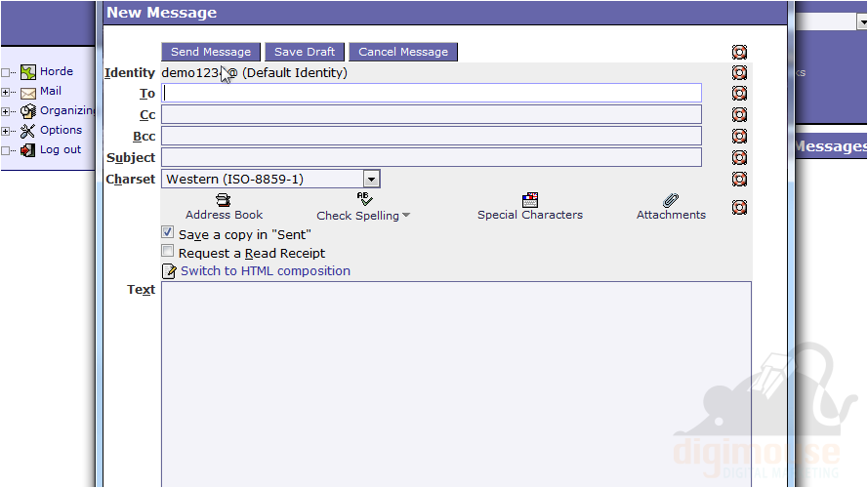Enable Request a Read Receipt checkbox

(167, 250)
